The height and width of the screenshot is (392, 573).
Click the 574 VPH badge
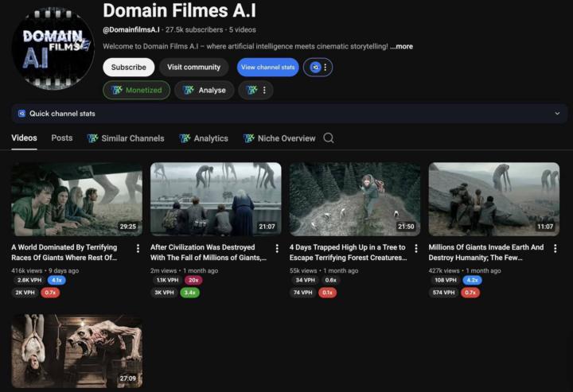[443, 293]
